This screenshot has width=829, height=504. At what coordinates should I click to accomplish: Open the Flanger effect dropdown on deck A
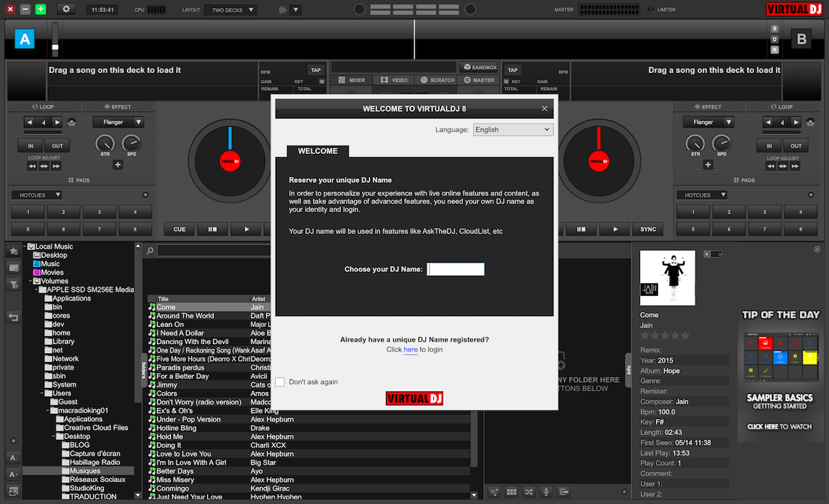(118, 122)
